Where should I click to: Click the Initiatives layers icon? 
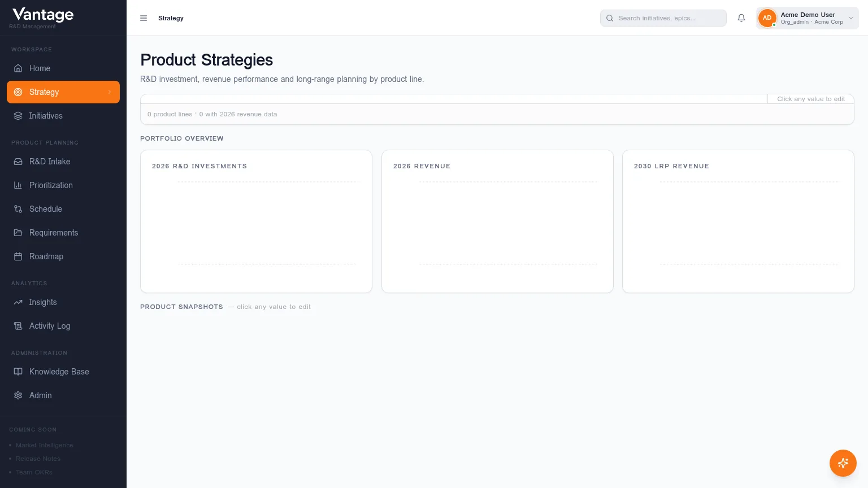(18, 116)
